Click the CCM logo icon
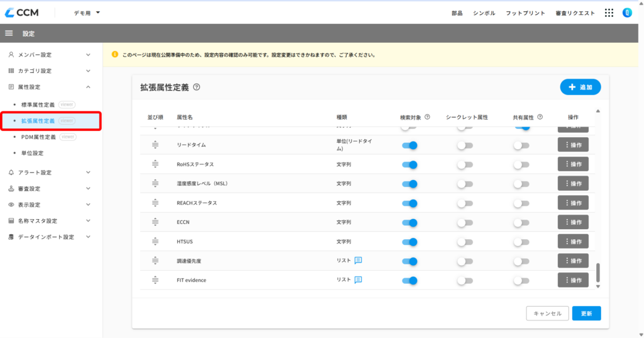The width and height of the screenshot is (644, 338). (x=9, y=13)
